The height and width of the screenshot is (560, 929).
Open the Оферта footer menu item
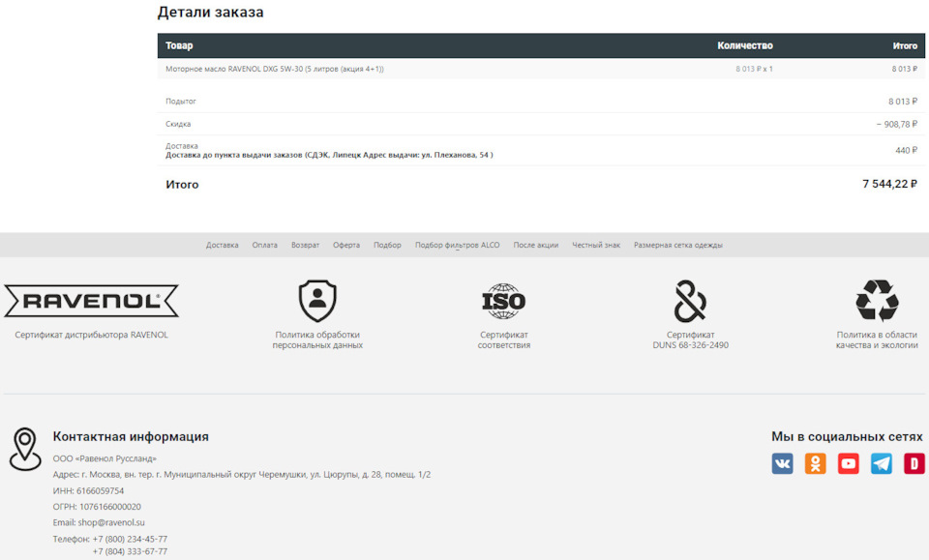tap(346, 245)
